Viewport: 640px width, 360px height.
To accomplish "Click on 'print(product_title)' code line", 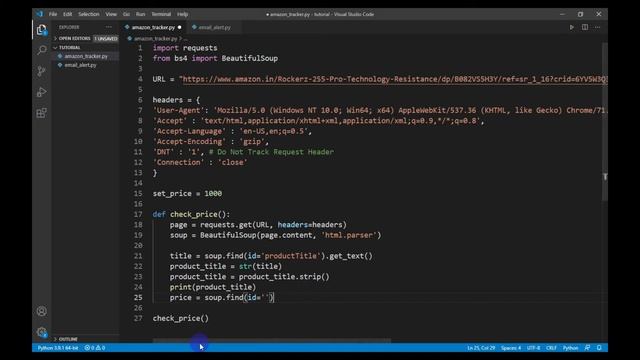I will (213, 287).
